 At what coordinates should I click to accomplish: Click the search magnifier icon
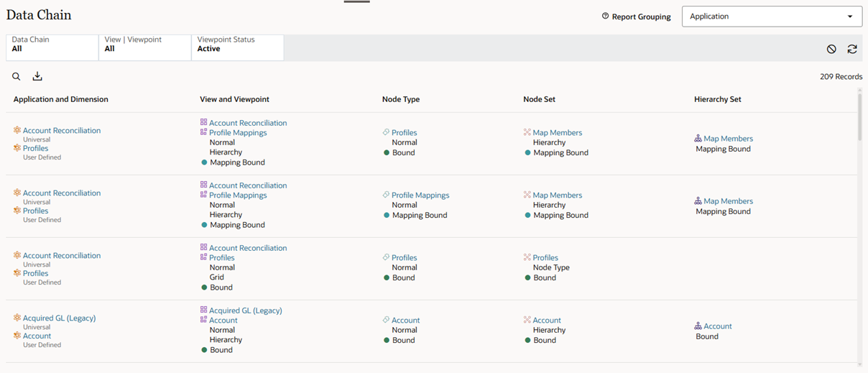17,77
